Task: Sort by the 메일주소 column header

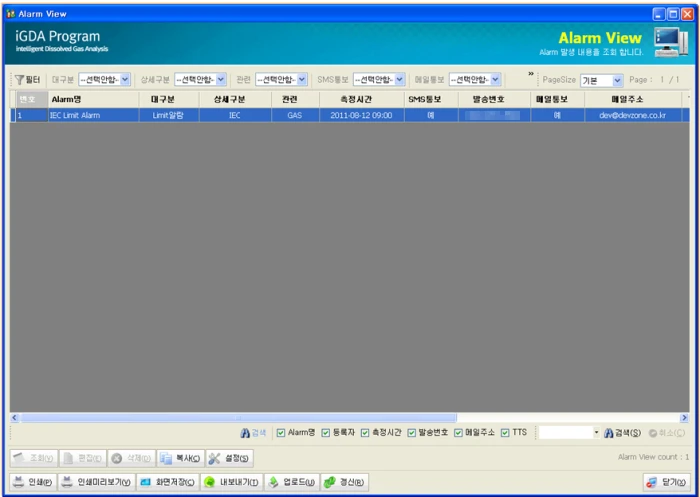Action: click(633, 99)
